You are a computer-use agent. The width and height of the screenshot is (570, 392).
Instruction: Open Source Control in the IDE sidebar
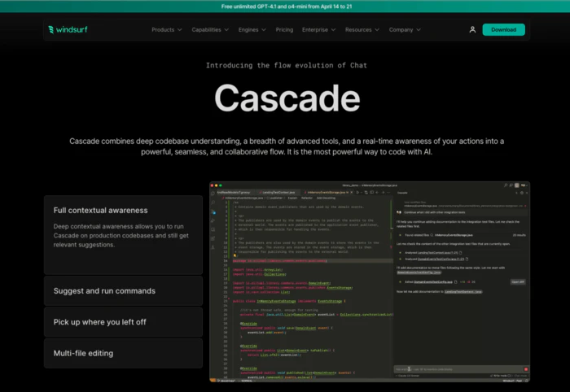pyautogui.click(x=213, y=211)
